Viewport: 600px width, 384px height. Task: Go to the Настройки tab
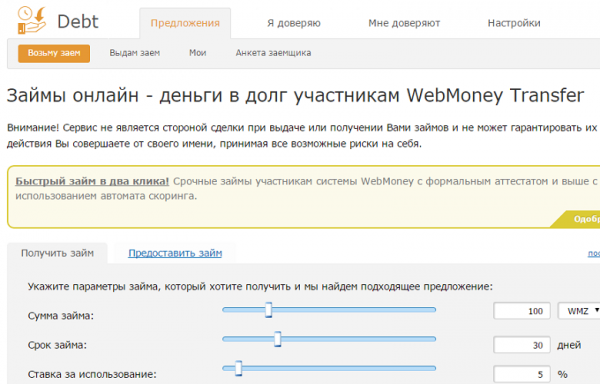point(514,23)
